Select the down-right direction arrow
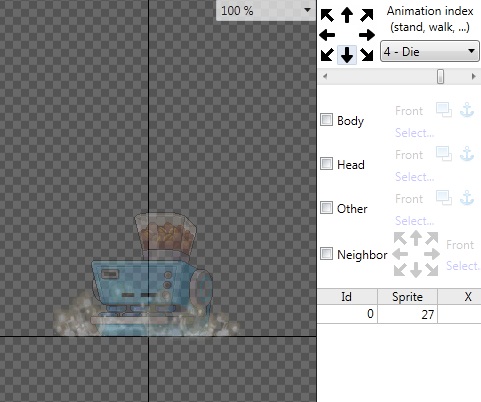 367,54
